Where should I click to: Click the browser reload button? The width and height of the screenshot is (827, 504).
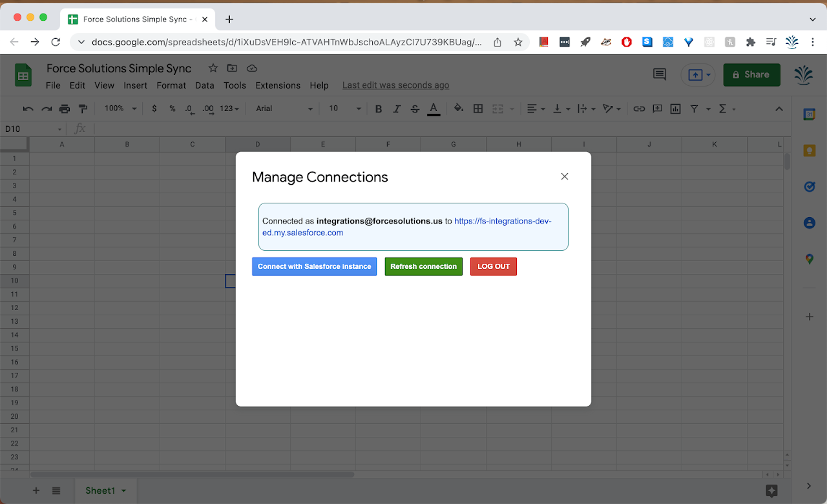[x=56, y=41]
